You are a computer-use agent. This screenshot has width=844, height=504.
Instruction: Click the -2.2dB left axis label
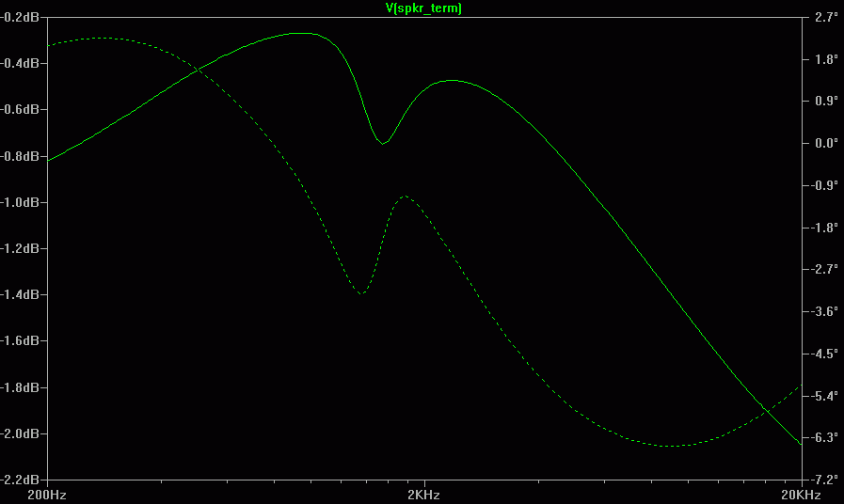point(20,480)
